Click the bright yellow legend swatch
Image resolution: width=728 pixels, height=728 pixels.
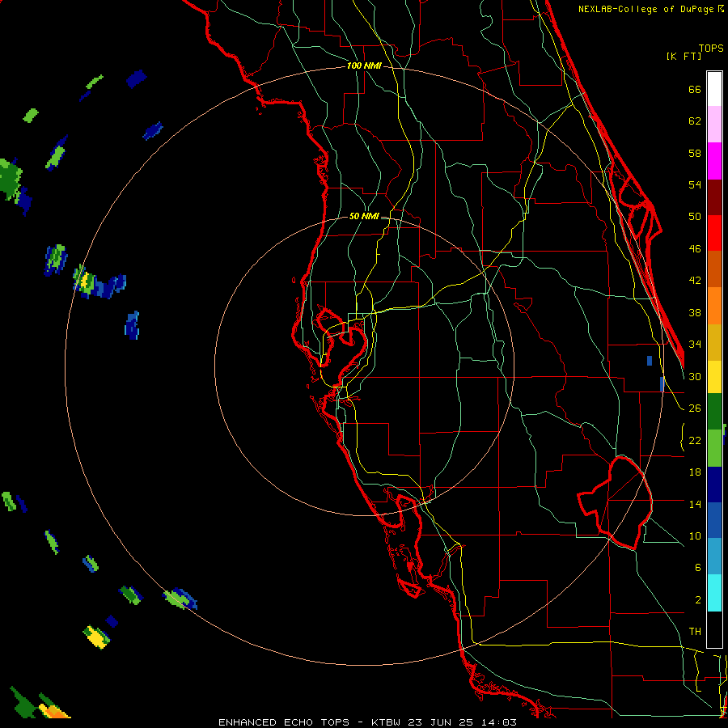click(x=714, y=377)
